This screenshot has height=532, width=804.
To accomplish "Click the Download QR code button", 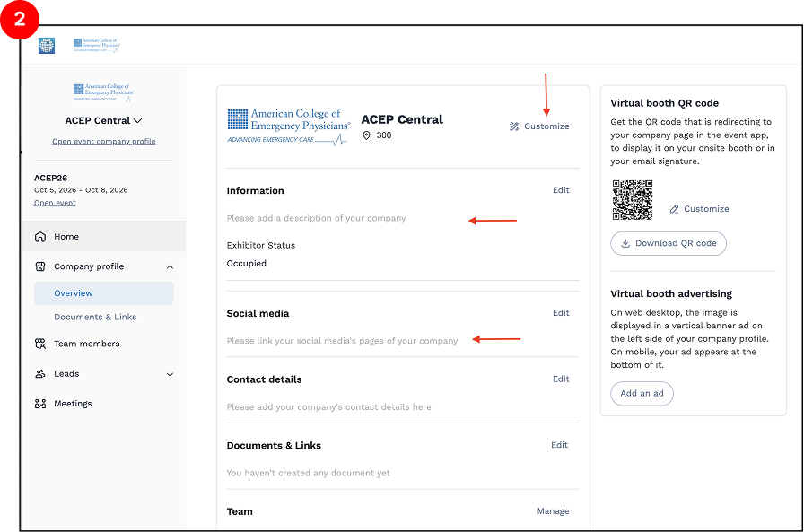I will point(669,243).
